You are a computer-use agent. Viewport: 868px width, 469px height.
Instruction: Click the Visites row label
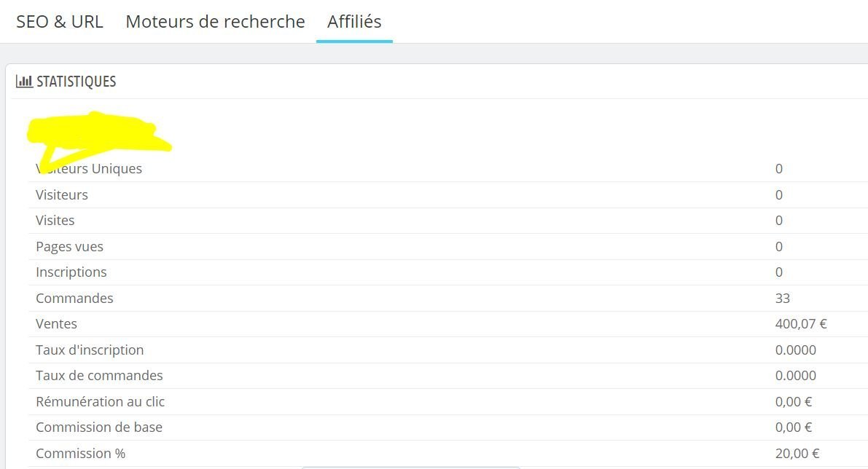pyautogui.click(x=55, y=220)
